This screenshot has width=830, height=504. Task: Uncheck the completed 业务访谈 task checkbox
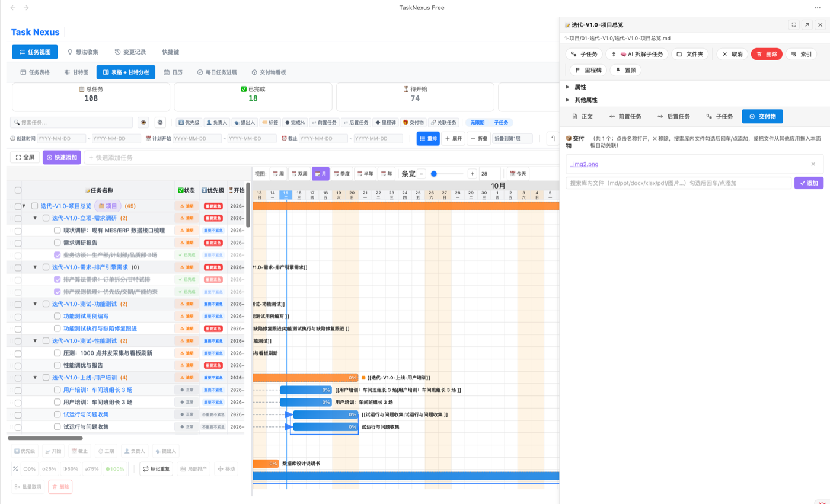coord(57,255)
